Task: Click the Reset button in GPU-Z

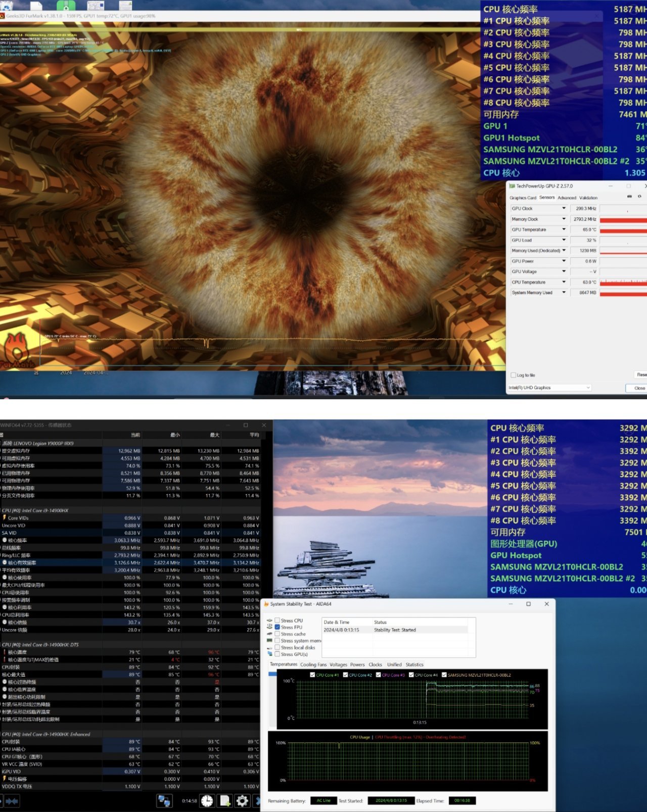Action: pos(641,374)
